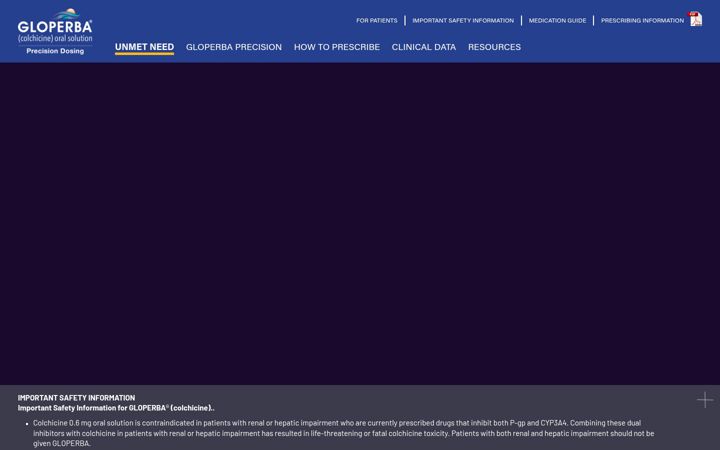Expand Important Safety Information with plus icon
Screen dimensions: 720x450
[705, 399]
